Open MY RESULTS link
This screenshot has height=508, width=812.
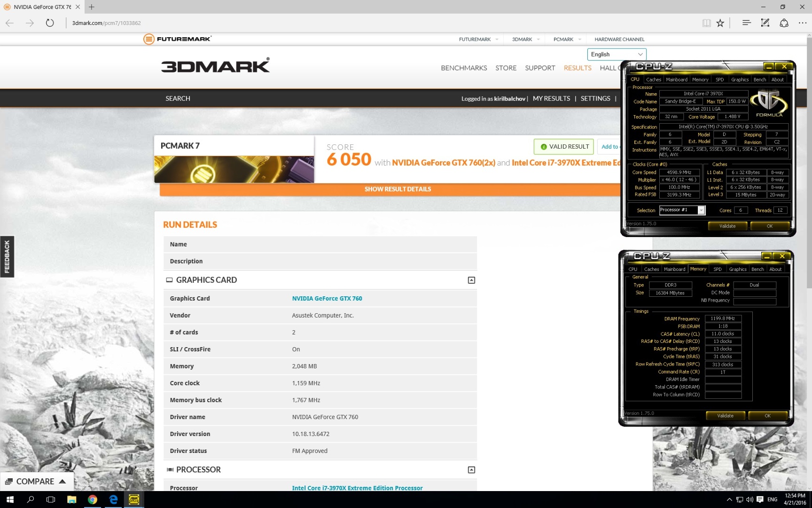point(551,99)
